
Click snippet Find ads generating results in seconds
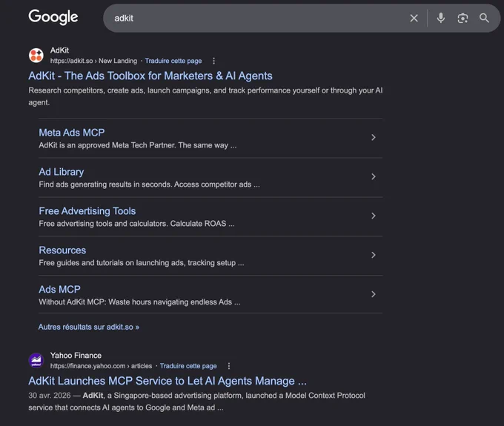(x=149, y=184)
